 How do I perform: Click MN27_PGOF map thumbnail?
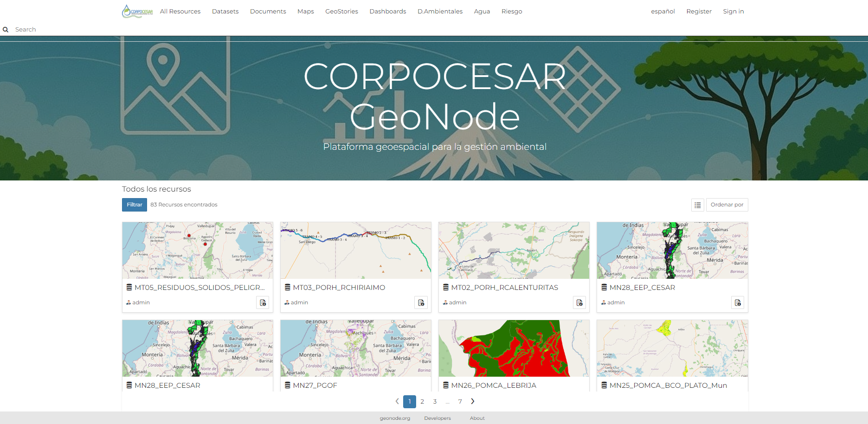click(x=356, y=348)
